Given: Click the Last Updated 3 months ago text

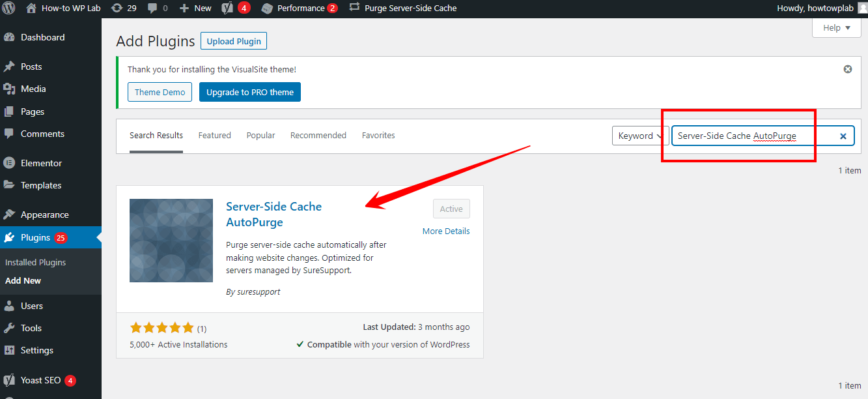Looking at the screenshot, I should [x=416, y=327].
